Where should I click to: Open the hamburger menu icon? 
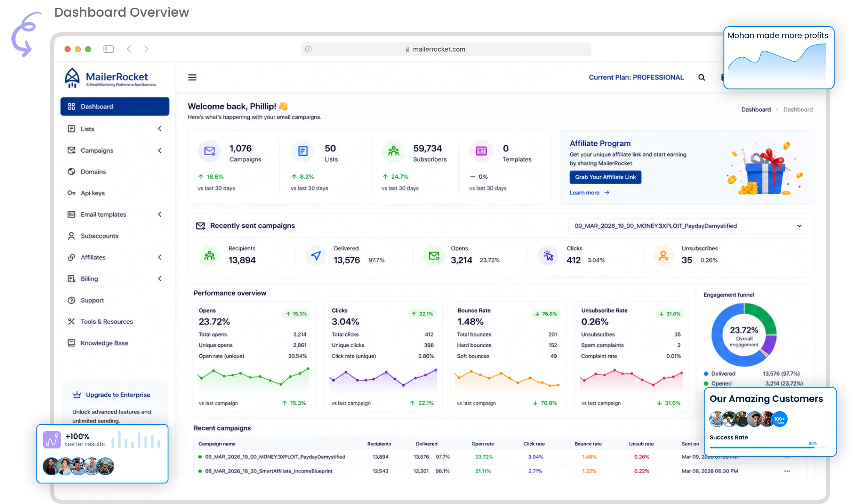pyautogui.click(x=192, y=77)
